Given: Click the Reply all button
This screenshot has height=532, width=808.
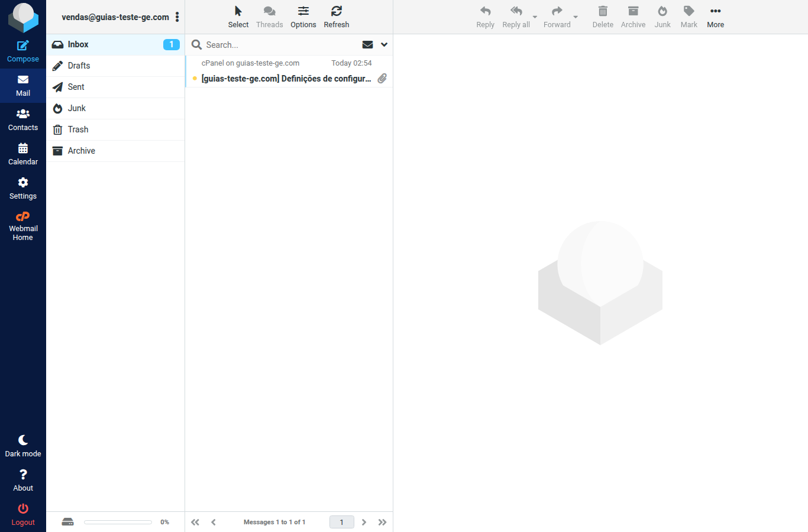Looking at the screenshot, I should click(x=516, y=17).
